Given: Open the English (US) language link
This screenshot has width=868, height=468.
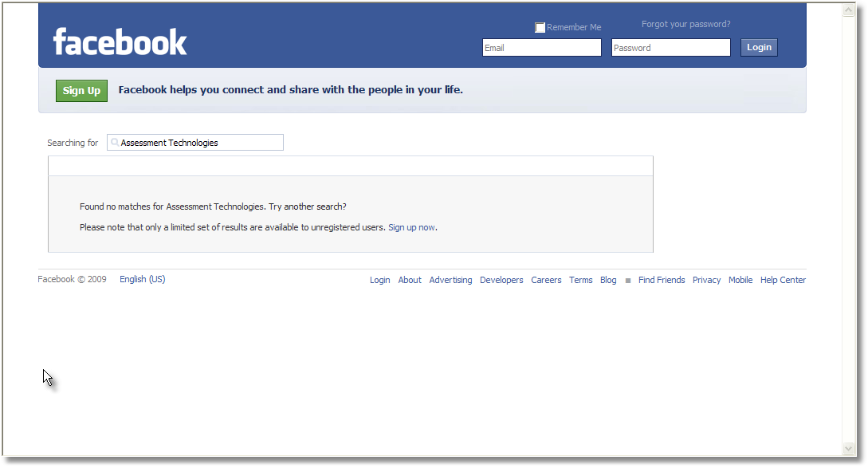Looking at the screenshot, I should [142, 279].
